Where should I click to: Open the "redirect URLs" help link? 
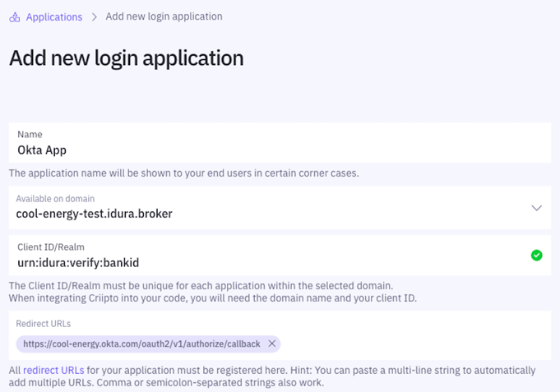[53, 370]
